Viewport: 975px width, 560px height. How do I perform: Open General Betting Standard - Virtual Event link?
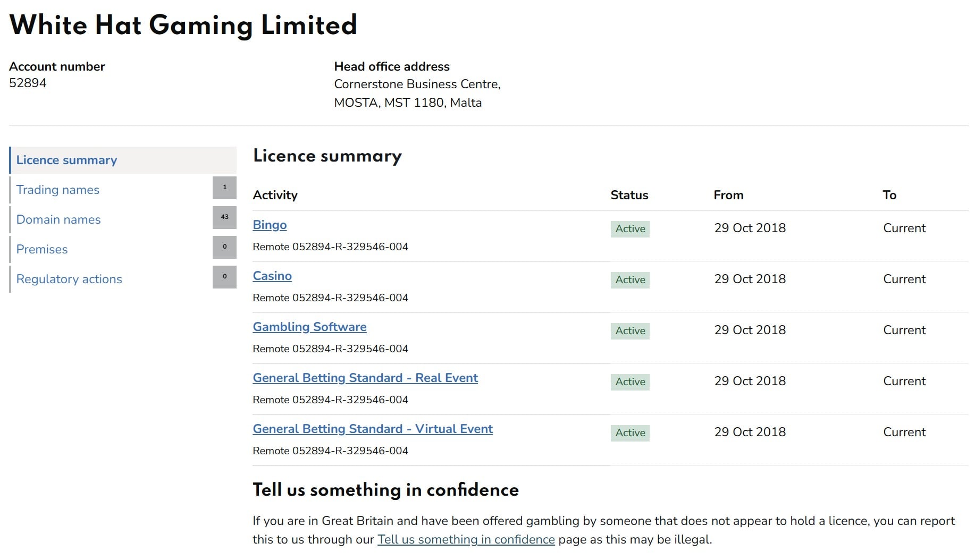point(373,429)
